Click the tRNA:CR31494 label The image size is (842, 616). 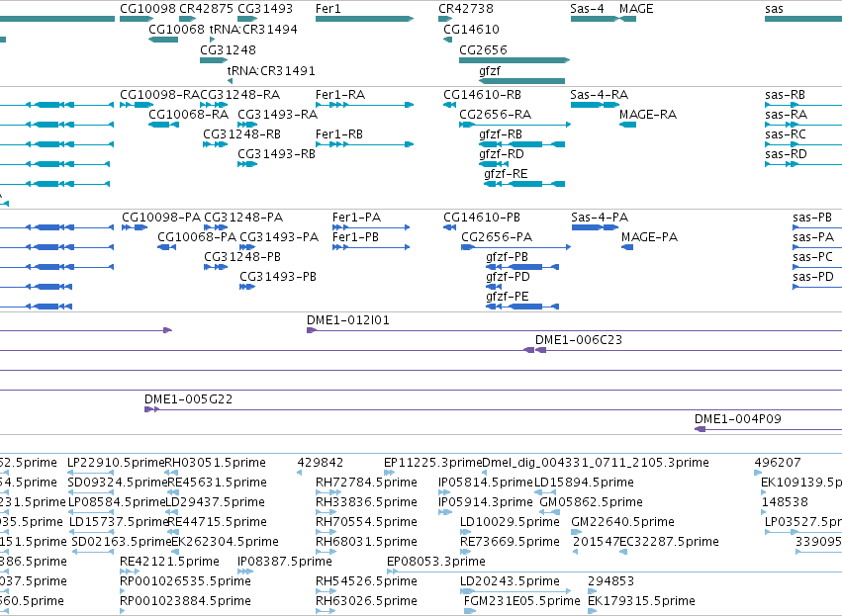pyautogui.click(x=253, y=30)
